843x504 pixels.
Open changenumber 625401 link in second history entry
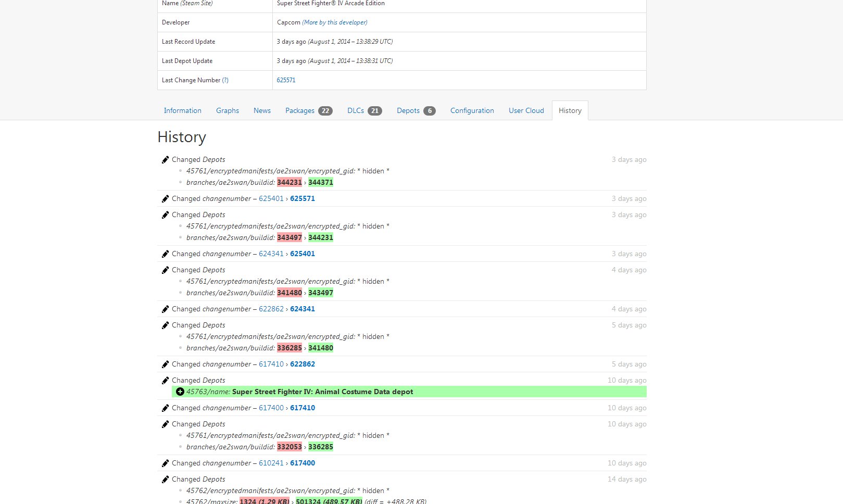(271, 199)
